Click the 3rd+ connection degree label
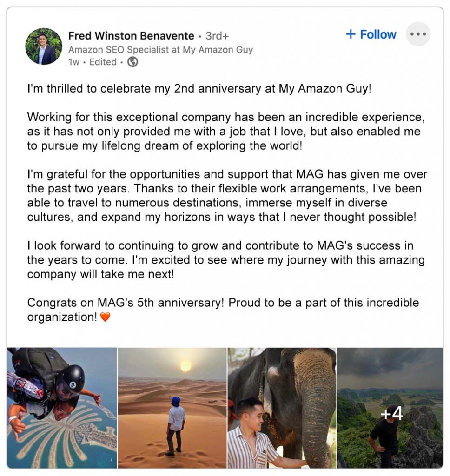The height and width of the screenshot is (476, 450). click(217, 36)
